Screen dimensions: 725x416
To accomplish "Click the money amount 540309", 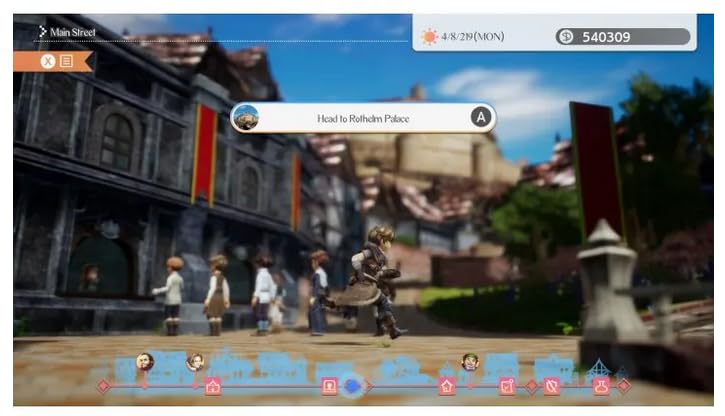I will coord(606,37).
